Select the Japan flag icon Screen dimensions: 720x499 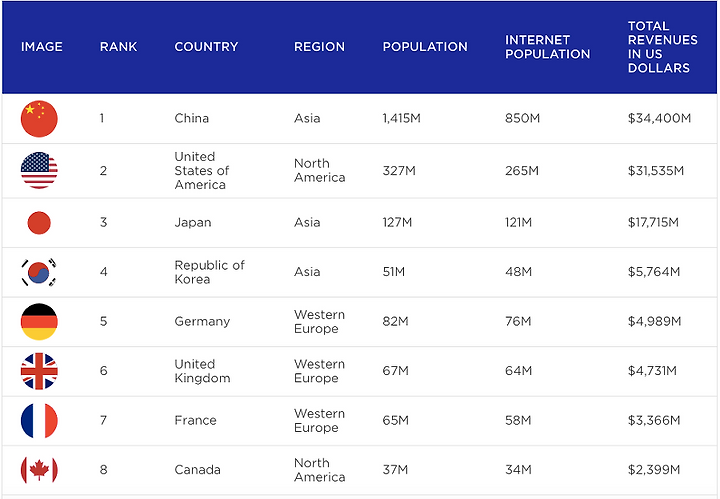(x=39, y=223)
